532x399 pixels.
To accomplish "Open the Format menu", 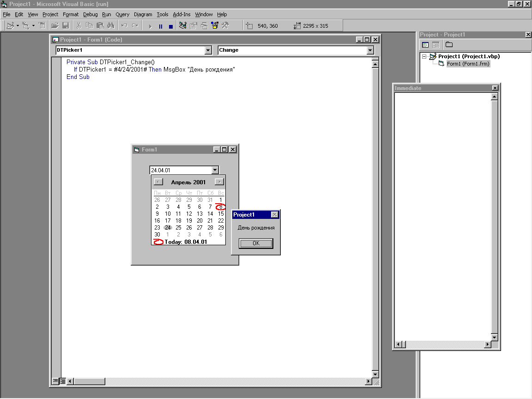I will tap(71, 14).
